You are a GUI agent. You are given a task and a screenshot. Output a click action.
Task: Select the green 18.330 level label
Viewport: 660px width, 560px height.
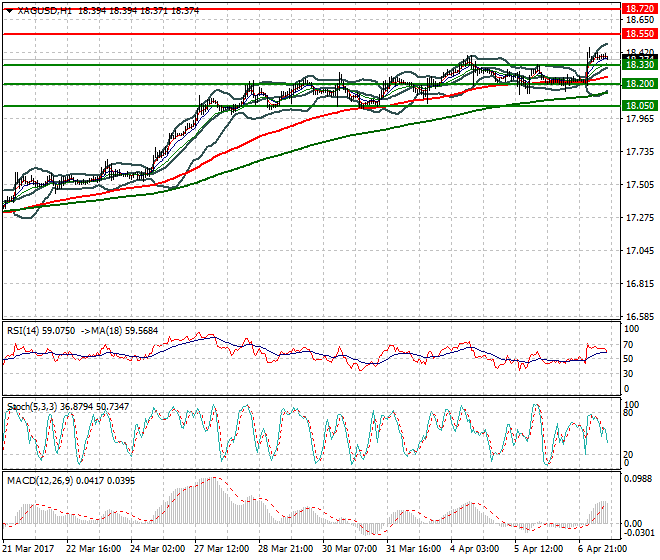[x=639, y=64]
